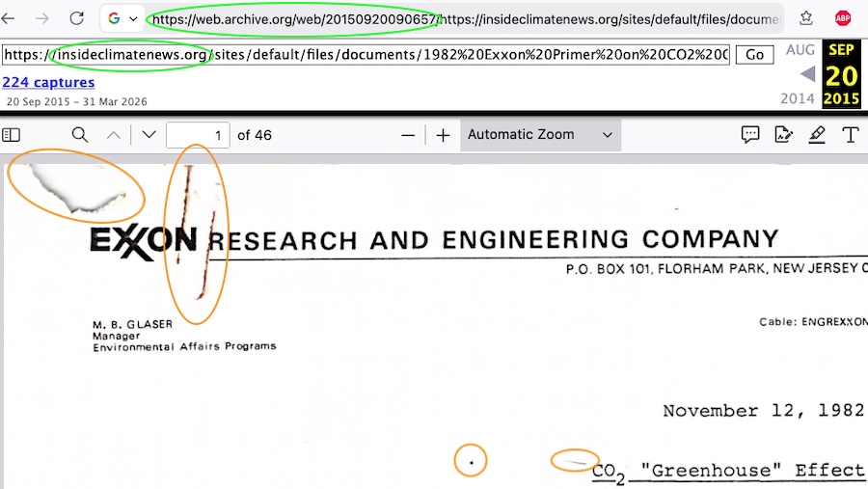
Task: Select the 2014 year in timeline
Action: point(798,98)
